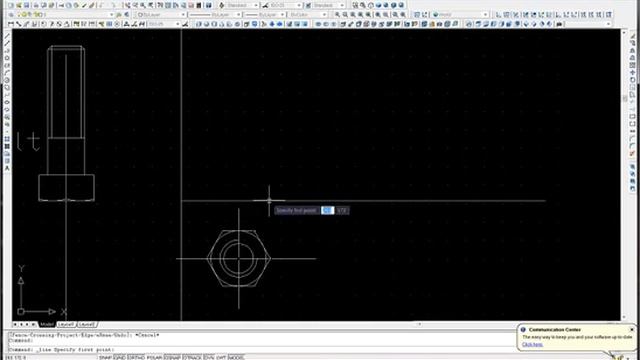Click the Rotate modify tool

pos(632,80)
